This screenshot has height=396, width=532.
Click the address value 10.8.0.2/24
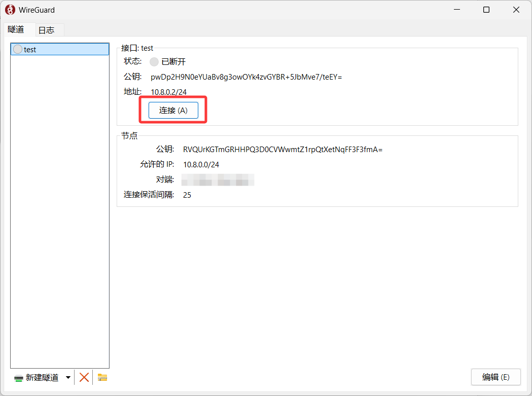(168, 92)
